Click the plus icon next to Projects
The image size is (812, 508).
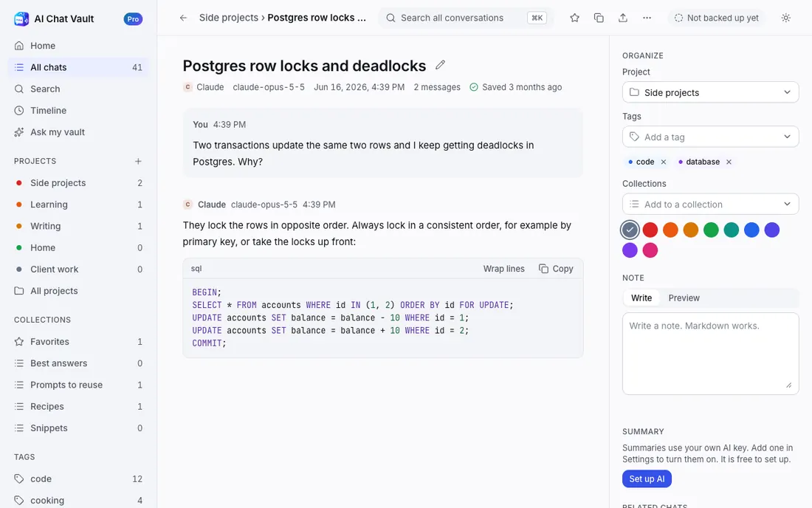(x=138, y=161)
